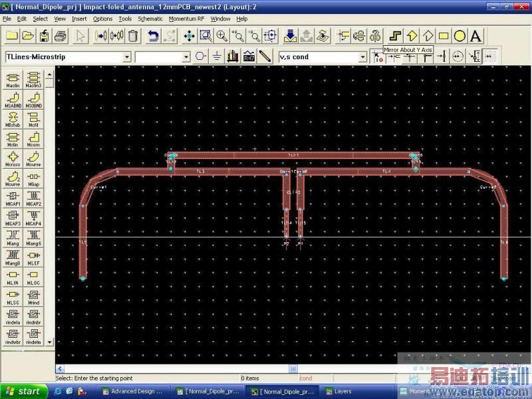
Task: Open the Momentum RF menu
Action: (187, 19)
